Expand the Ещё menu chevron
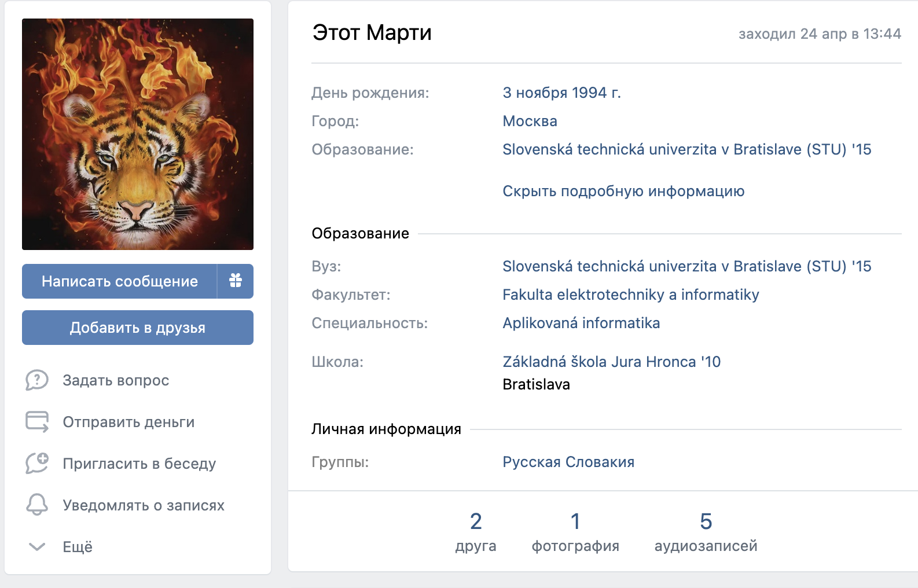 [37, 547]
